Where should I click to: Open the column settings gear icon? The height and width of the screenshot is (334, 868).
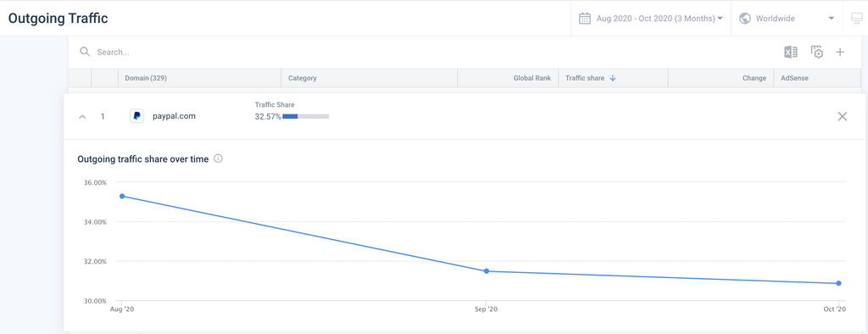816,52
